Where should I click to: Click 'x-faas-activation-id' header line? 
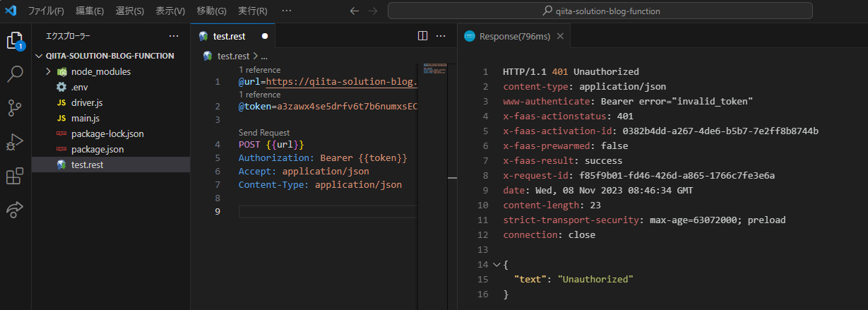660,131
